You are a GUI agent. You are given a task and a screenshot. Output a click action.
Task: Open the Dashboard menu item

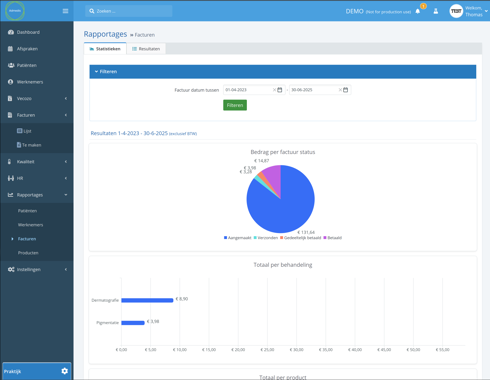coord(37,32)
